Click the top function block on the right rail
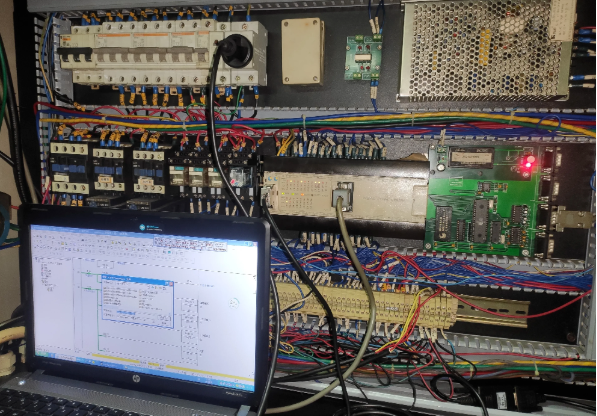The height and width of the screenshot is (416, 597). click(189, 305)
